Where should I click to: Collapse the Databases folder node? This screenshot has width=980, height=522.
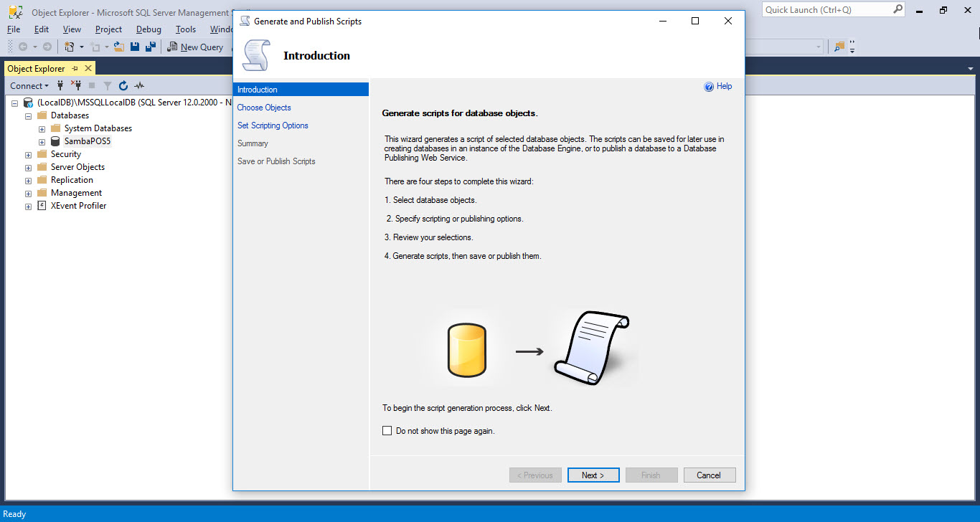pos(29,116)
